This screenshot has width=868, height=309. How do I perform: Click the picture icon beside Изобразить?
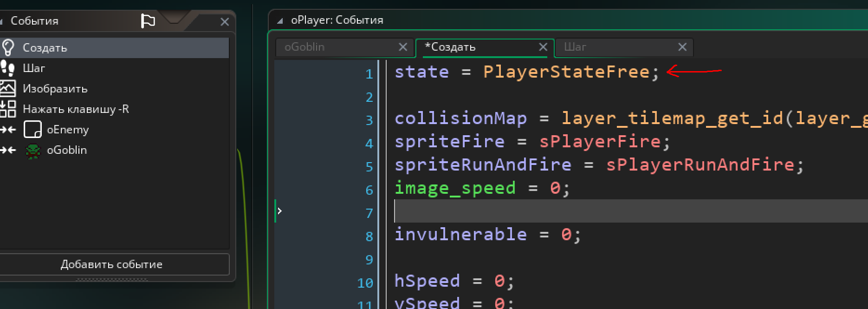pyautogui.click(x=8, y=88)
